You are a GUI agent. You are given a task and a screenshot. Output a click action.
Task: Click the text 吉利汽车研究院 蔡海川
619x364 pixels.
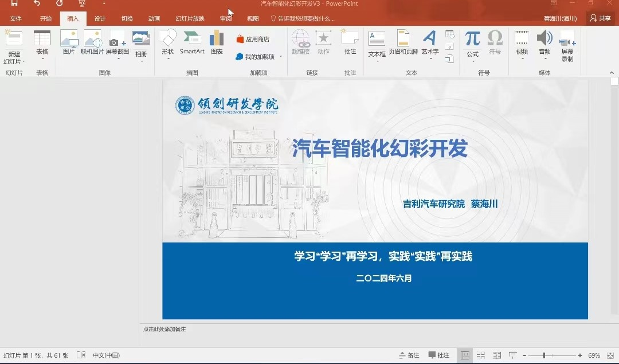(450, 203)
